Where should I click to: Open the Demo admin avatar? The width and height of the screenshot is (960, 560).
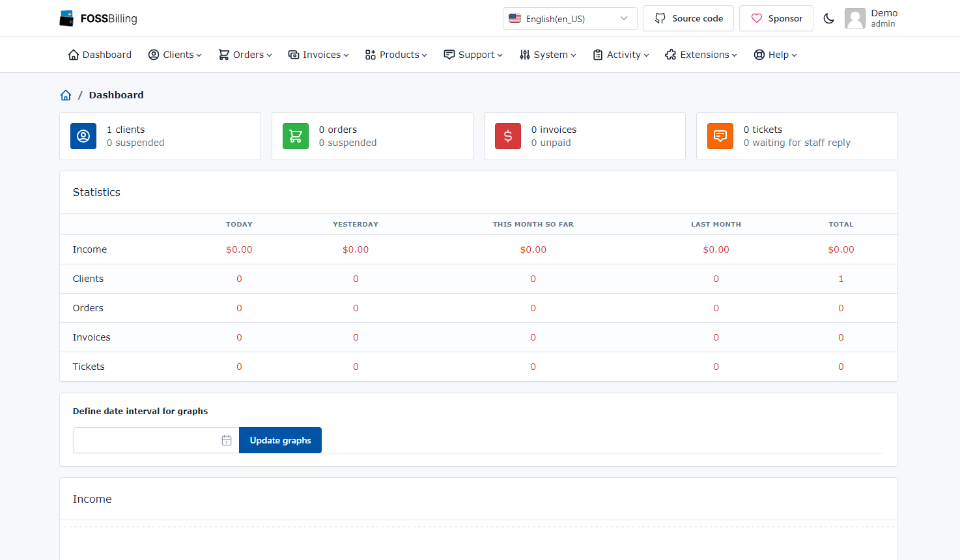click(x=855, y=18)
